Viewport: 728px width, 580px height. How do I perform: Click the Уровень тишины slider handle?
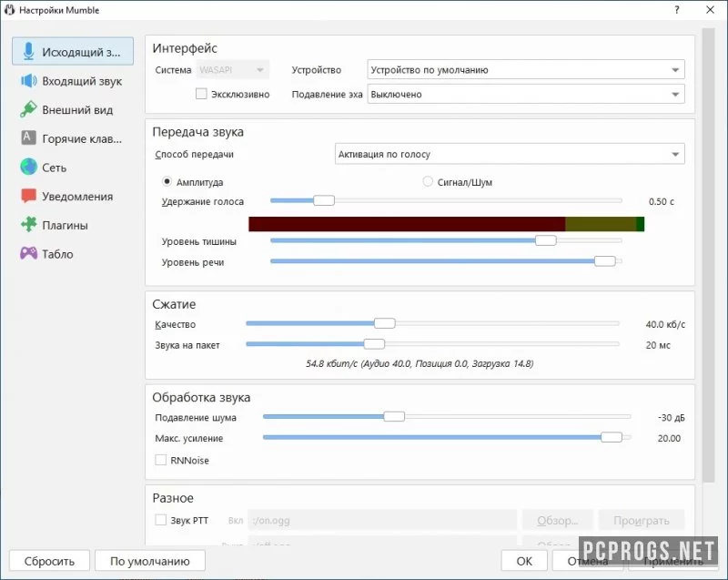[x=545, y=240]
